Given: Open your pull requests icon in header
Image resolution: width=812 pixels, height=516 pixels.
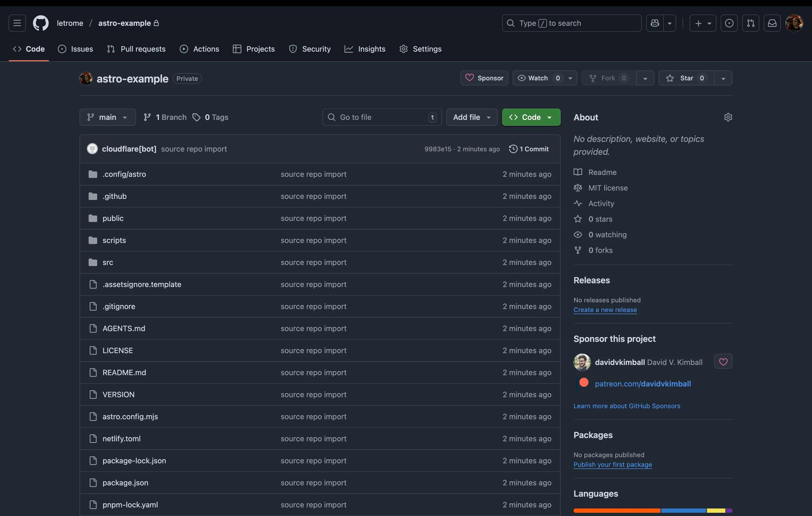Looking at the screenshot, I should [751, 23].
